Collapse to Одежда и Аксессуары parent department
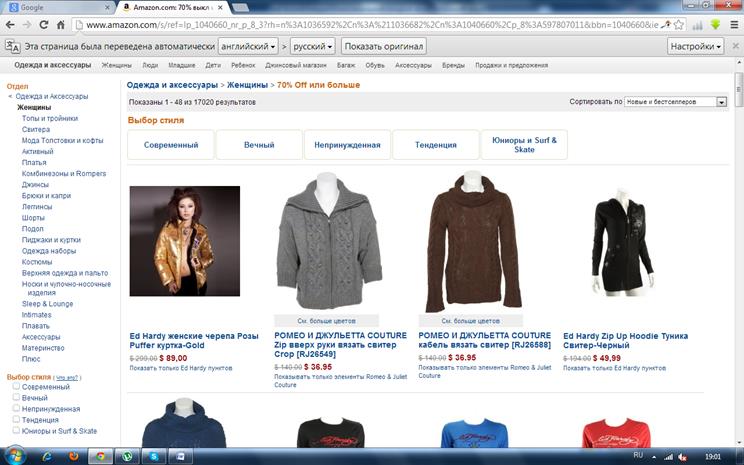The height and width of the screenshot is (465, 744). tap(52, 96)
